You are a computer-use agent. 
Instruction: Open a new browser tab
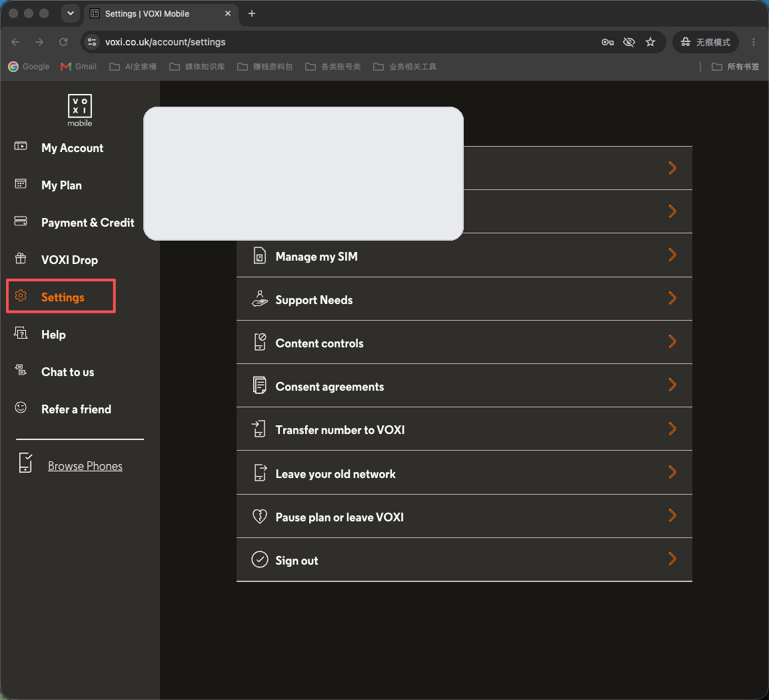coord(252,13)
